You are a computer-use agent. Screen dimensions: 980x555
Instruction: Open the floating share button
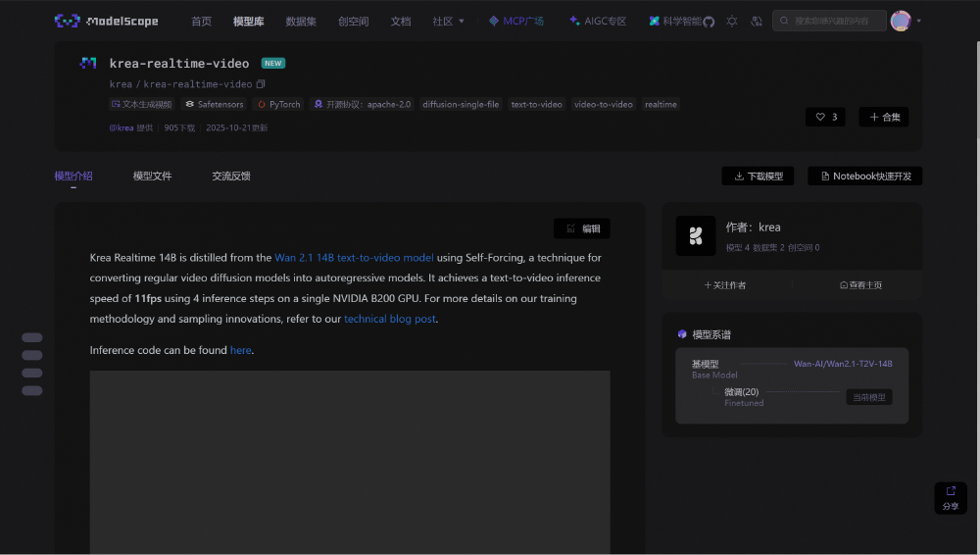(x=950, y=497)
